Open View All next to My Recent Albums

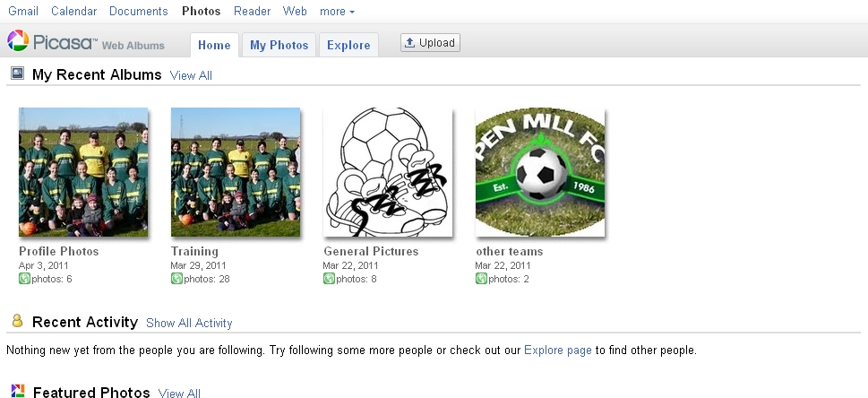tap(191, 75)
